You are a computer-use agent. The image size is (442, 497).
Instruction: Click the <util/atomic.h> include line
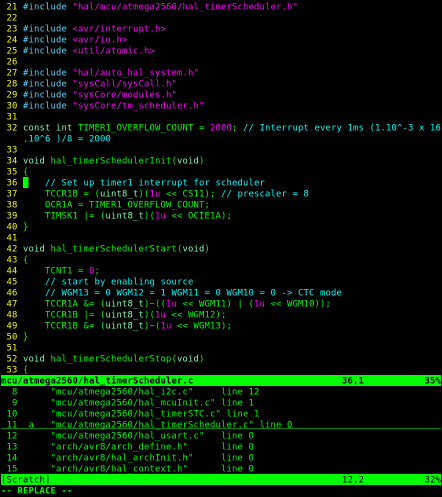(x=89, y=50)
